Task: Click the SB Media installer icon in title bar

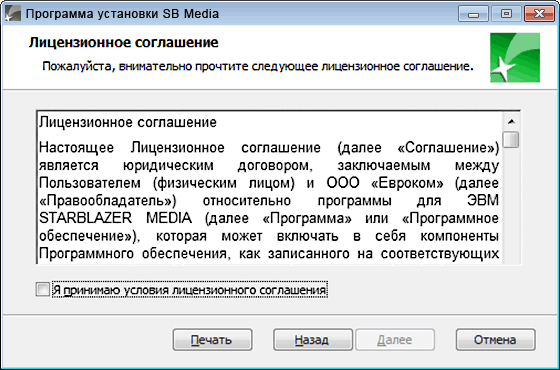Action: click(x=13, y=14)
